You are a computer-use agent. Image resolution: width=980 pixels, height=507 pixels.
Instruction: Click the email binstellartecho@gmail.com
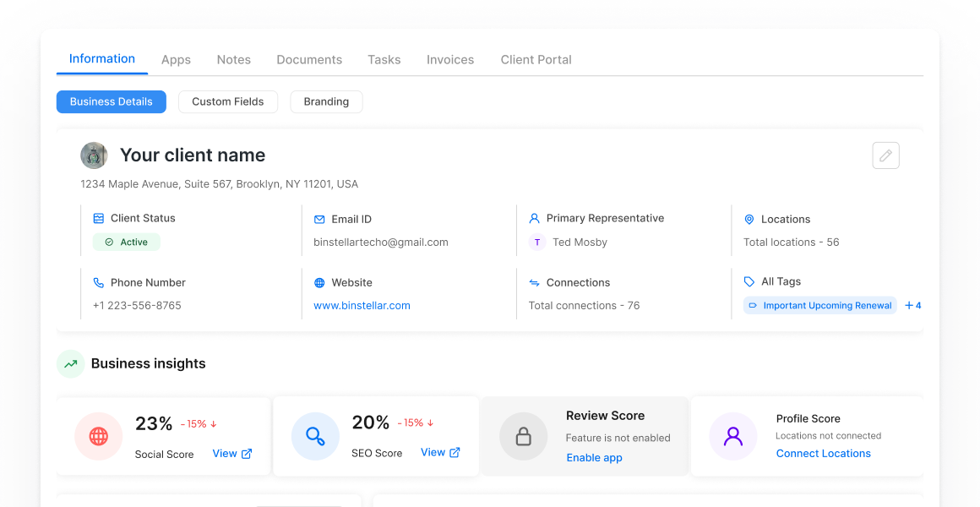click(x=381, y=243)
